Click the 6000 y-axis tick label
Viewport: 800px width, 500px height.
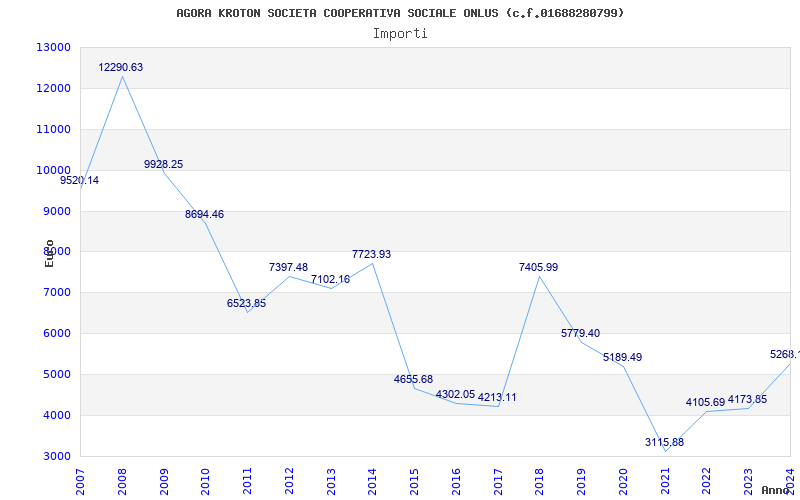pyautogui.click(x=56, y=334)
